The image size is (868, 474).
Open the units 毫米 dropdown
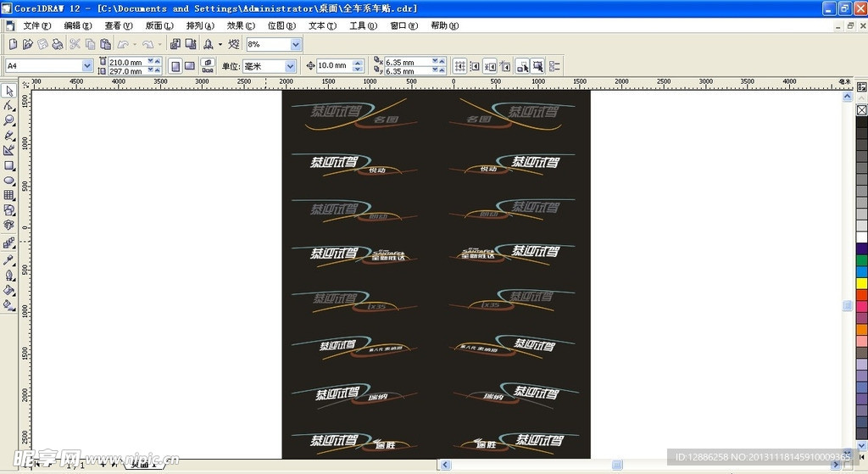(x=290, y=66)
